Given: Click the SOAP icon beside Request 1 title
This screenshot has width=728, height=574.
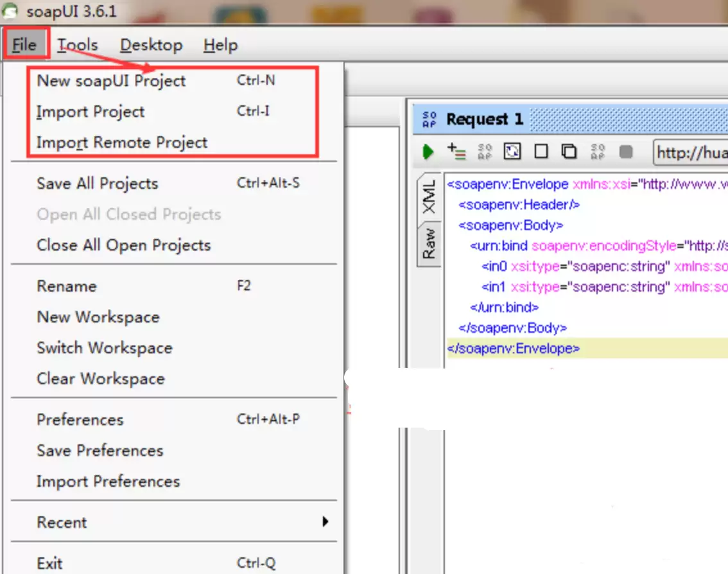Looking at the screenshot, I should [x=429, y=119].
